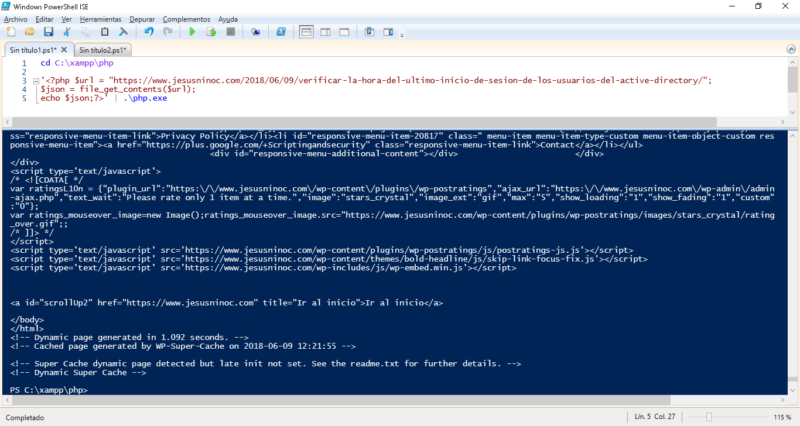Cut selection with the scissors icon
The height and width of the screenshot is (426, 800).
[x=70, y=32]
